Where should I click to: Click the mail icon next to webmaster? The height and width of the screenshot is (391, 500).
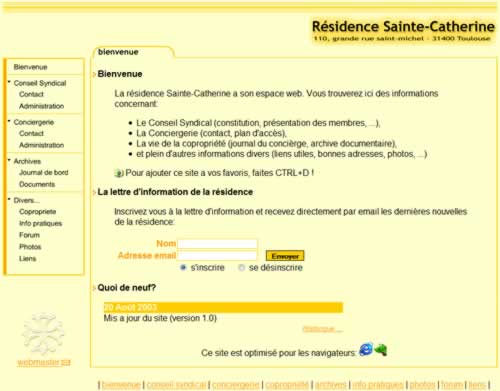[x=66, y=362]
